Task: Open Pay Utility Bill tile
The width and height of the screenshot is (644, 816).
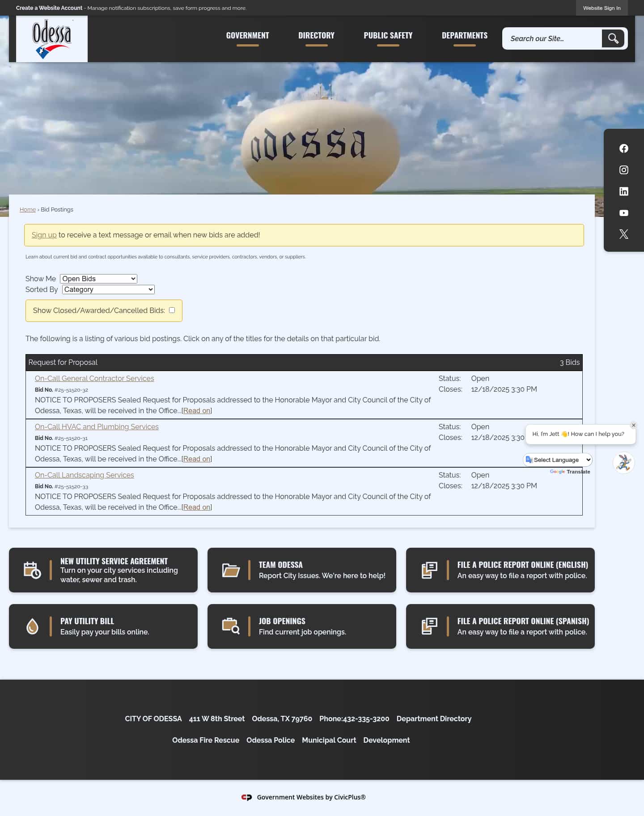Action: click(x=103, y=626)
